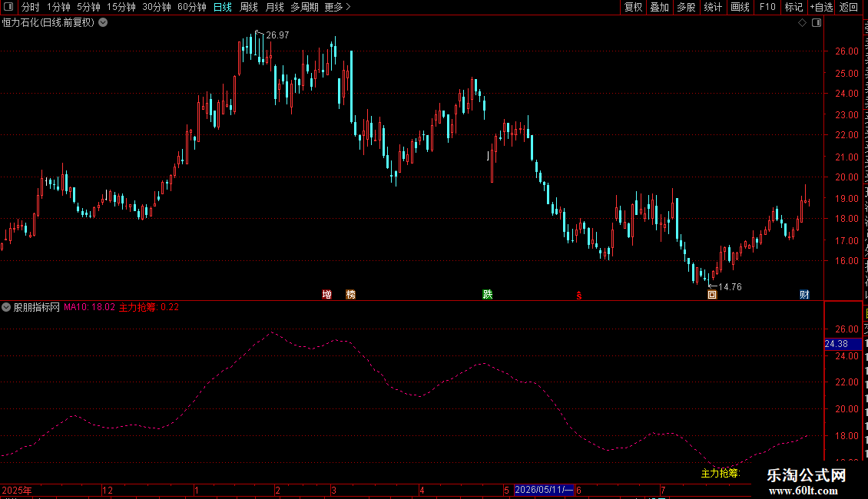Select the 60分钟 period tab
Screen dimensions: 868x499
(192, 7)
